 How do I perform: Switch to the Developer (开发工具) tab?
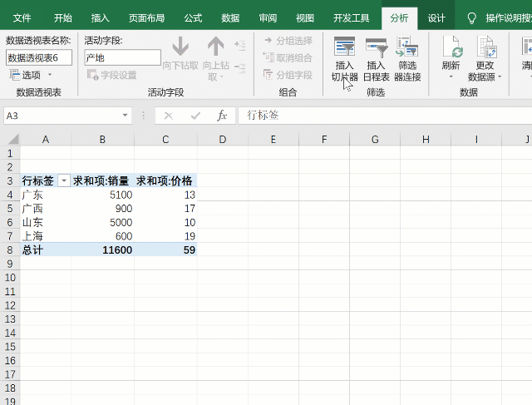[351, 18]
